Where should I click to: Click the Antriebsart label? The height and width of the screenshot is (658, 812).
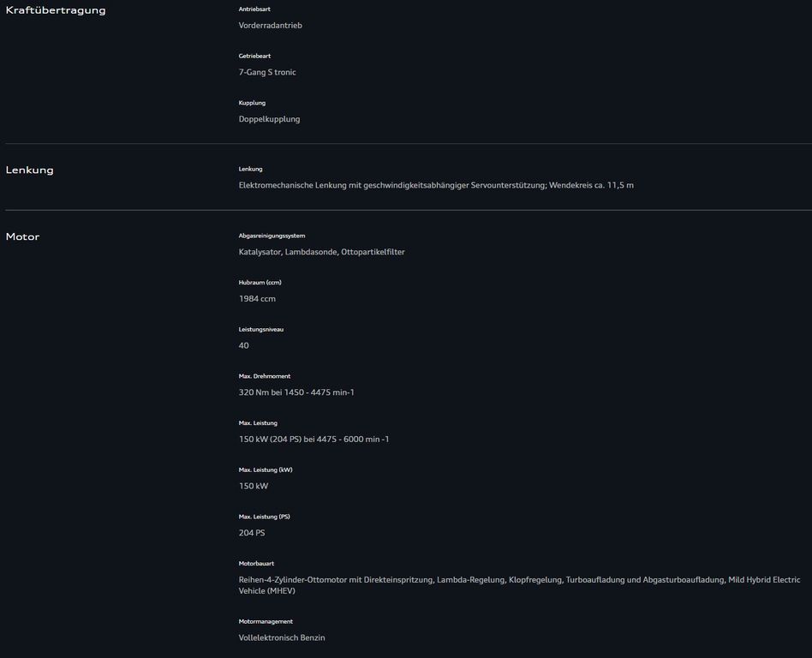tap(254, 9)
